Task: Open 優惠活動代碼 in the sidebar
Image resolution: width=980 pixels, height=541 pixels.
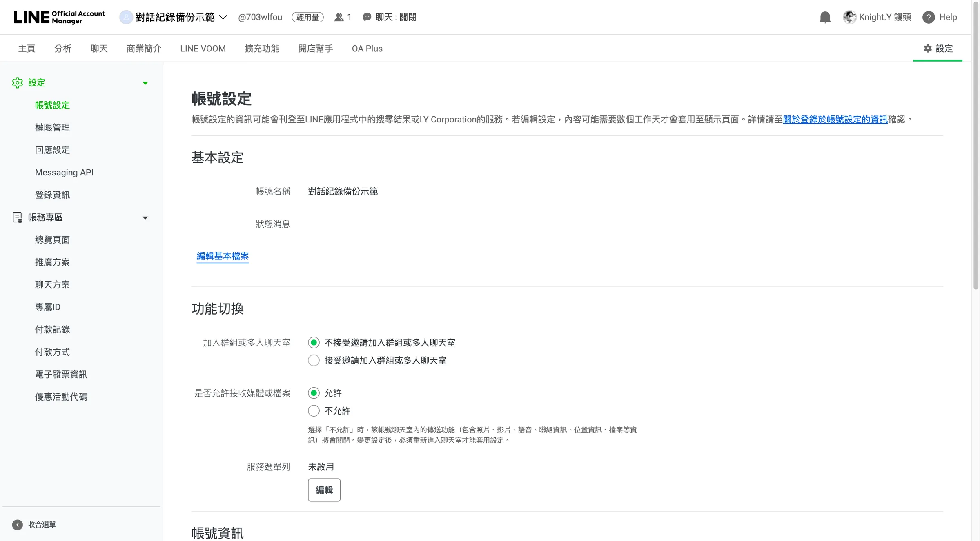Action: pos(61,397)
